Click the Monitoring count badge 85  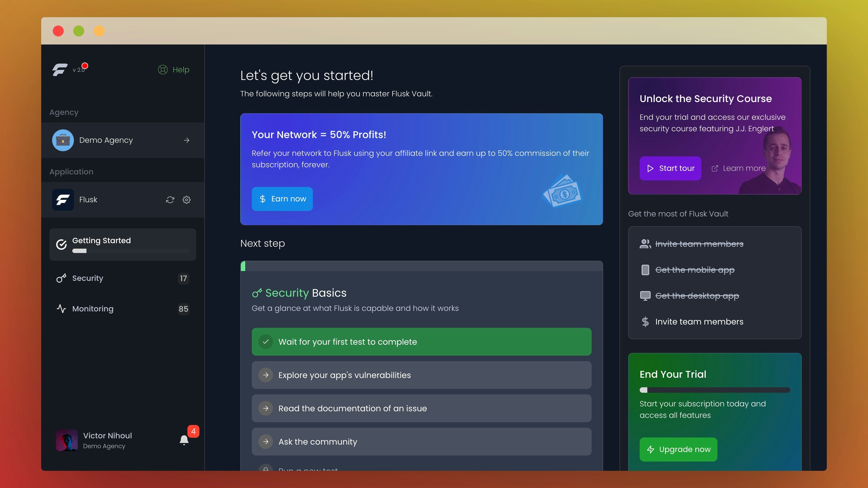[x=183, y=309]
